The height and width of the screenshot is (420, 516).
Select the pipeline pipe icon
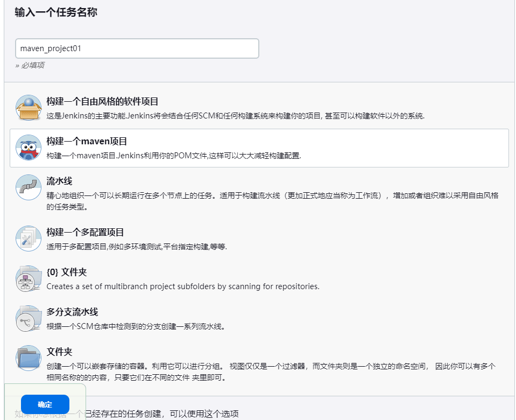point(29,187)
